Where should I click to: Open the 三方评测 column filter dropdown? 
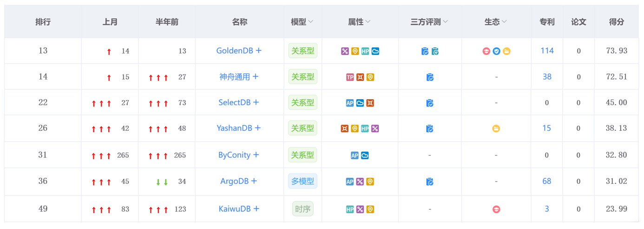(x=445, y=22)
